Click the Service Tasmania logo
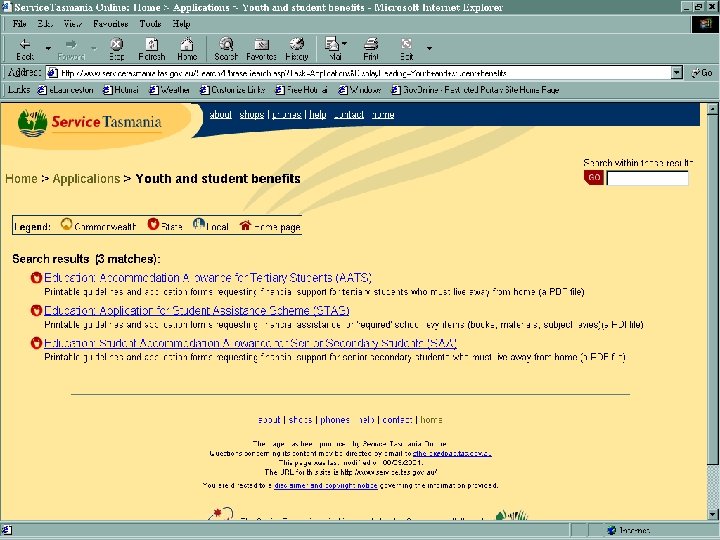Viewport: 720px width, 540px height. point(90,122)
